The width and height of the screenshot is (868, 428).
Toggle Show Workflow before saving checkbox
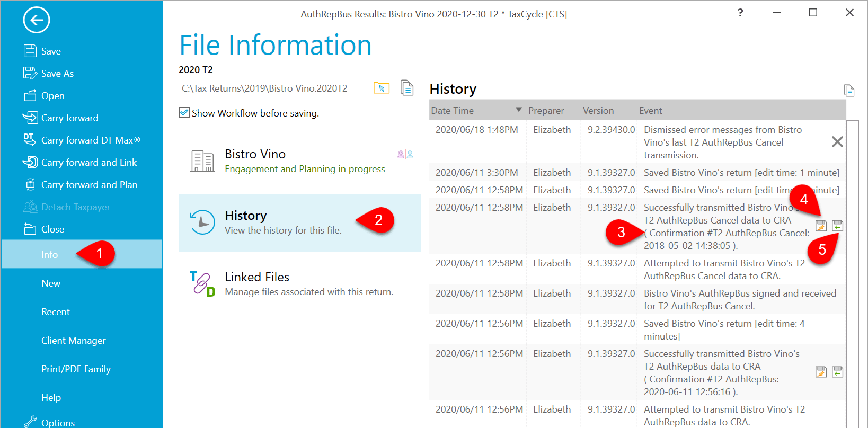click(x=184, y=113)
